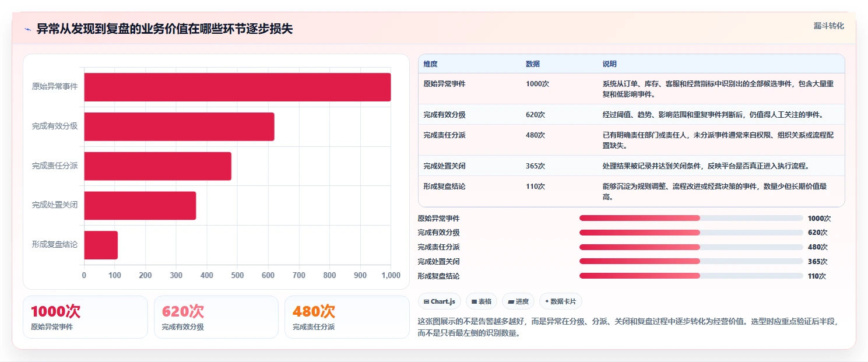
Task: Click the 原始异常事件 chart axis label
Action: (x=55, y=87)
